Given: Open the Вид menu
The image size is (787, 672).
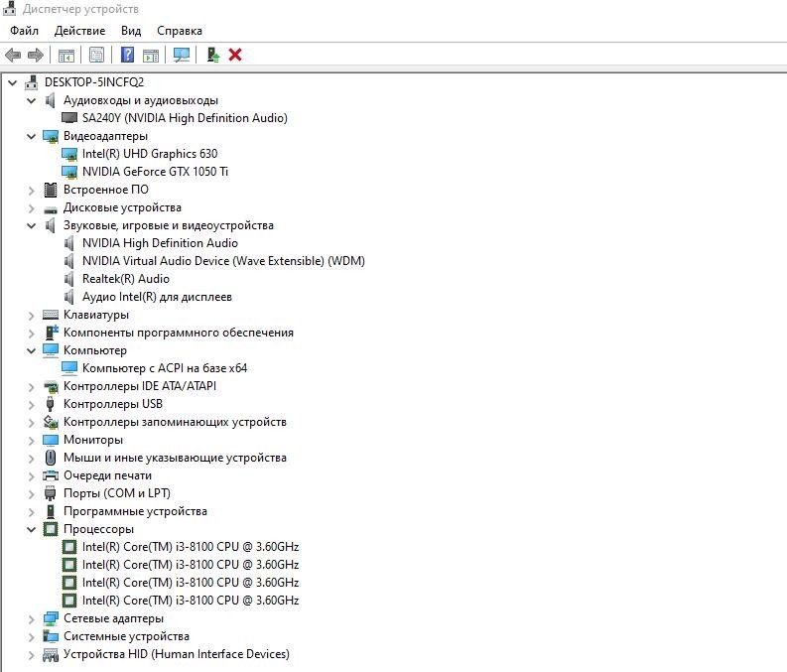Looking at the screenshot, I should pyautogui.click(x=131, y=31).
